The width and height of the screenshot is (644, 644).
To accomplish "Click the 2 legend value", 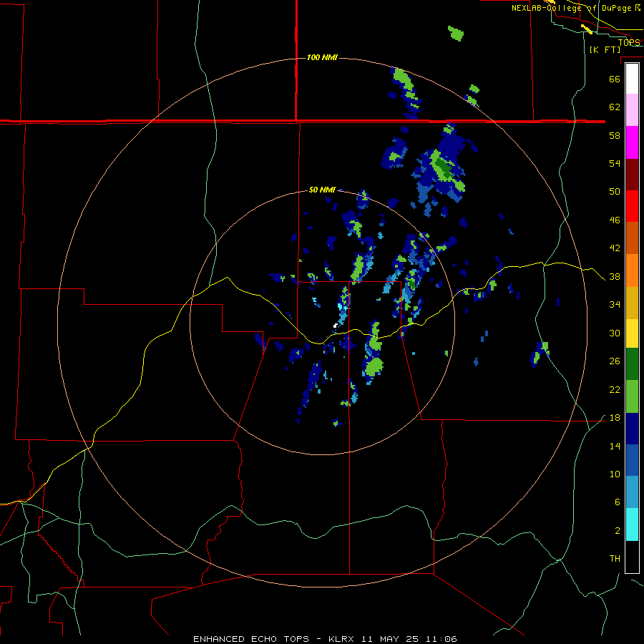I will click(x=618, y=531).
